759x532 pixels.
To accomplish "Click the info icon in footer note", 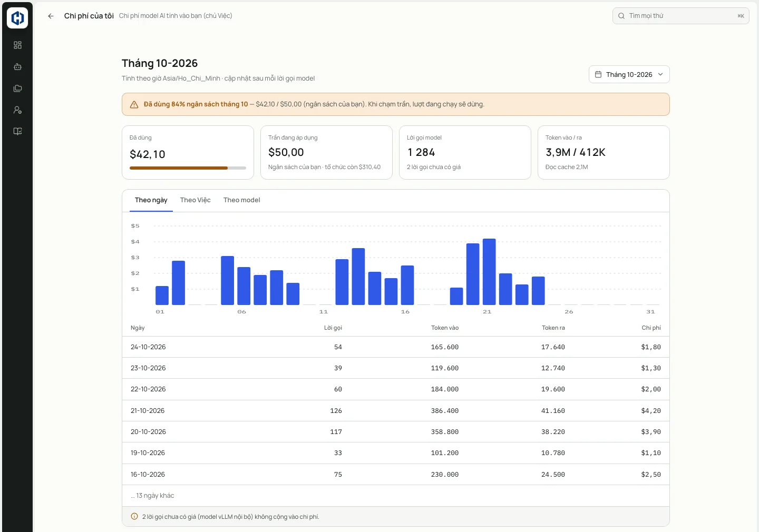I will 134,517.
